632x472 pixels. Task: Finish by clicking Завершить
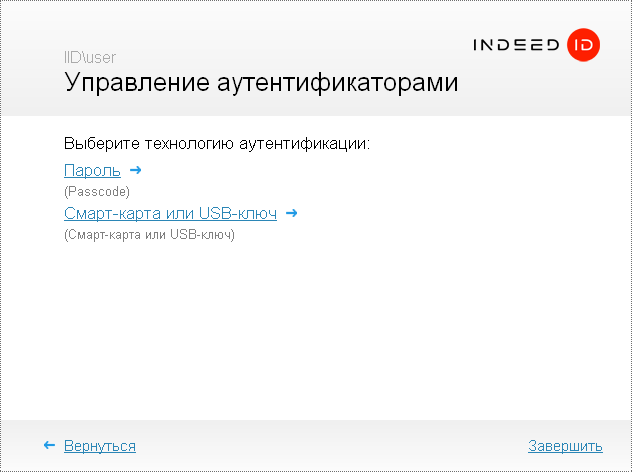point(565,446)
